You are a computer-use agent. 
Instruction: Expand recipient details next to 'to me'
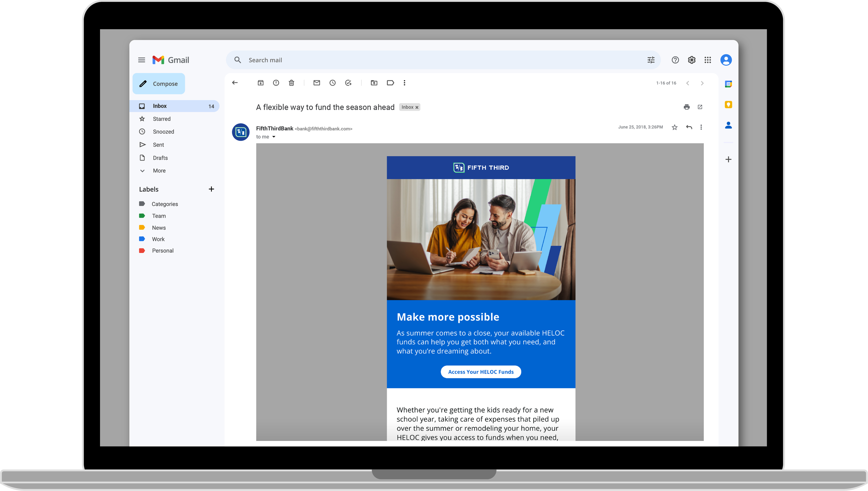274,137
